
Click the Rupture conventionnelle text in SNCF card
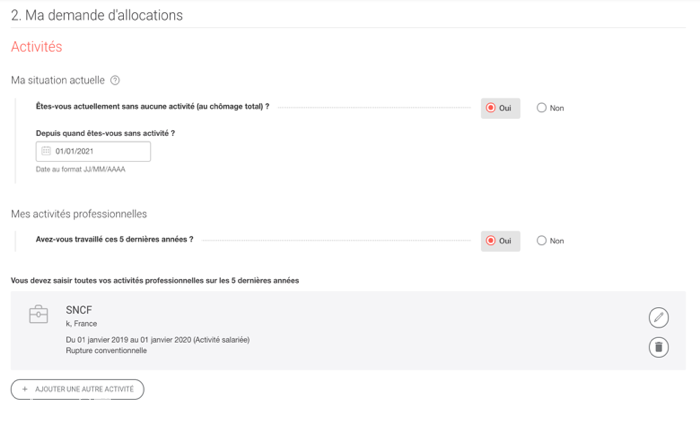[x=106, y=351]
